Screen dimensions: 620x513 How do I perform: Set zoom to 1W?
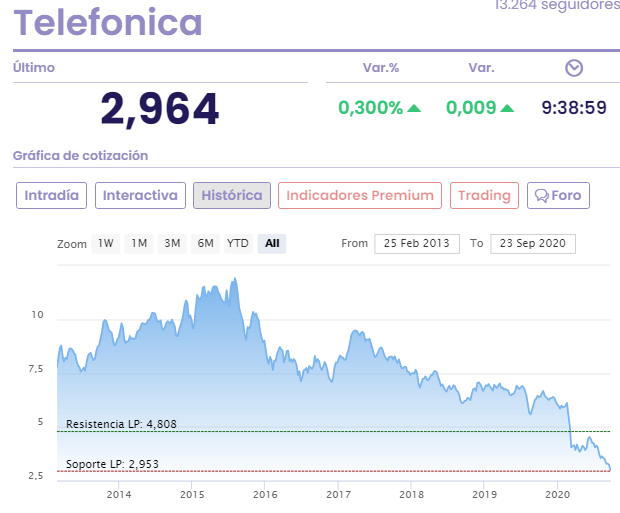pyautogui.click(x=105, y=243)
